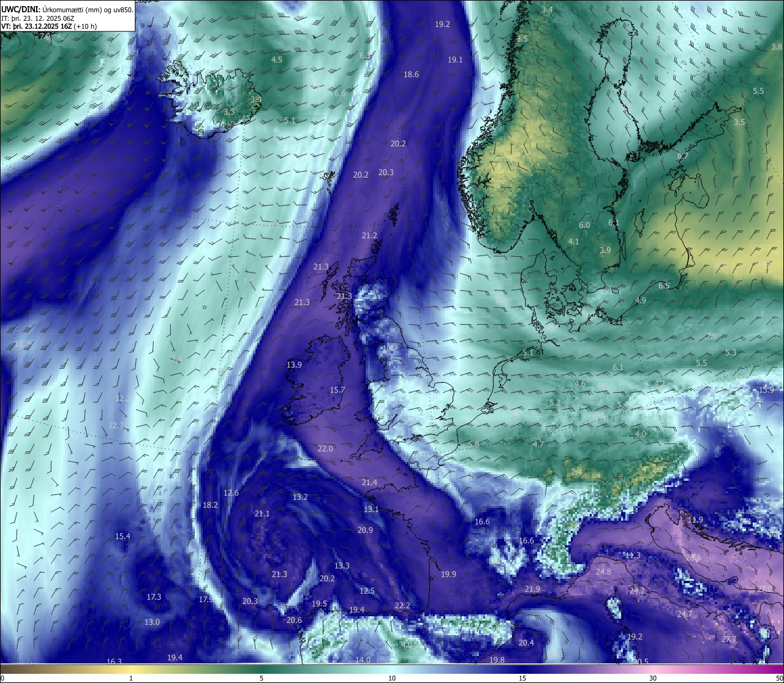Click the 6.0 value over Sweden
Viewport: 784px width, 683px height.
[x=584, y=225]
